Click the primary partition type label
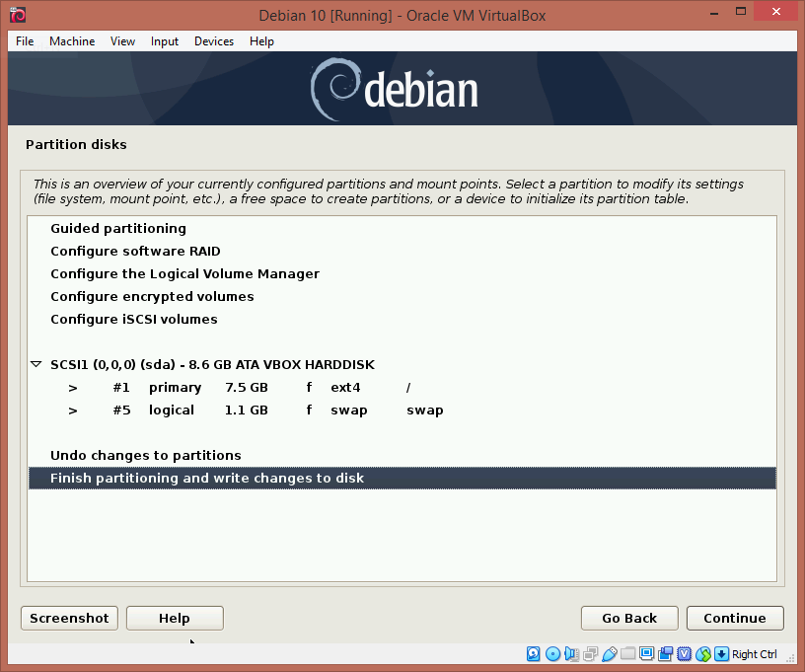 (175, 388)
